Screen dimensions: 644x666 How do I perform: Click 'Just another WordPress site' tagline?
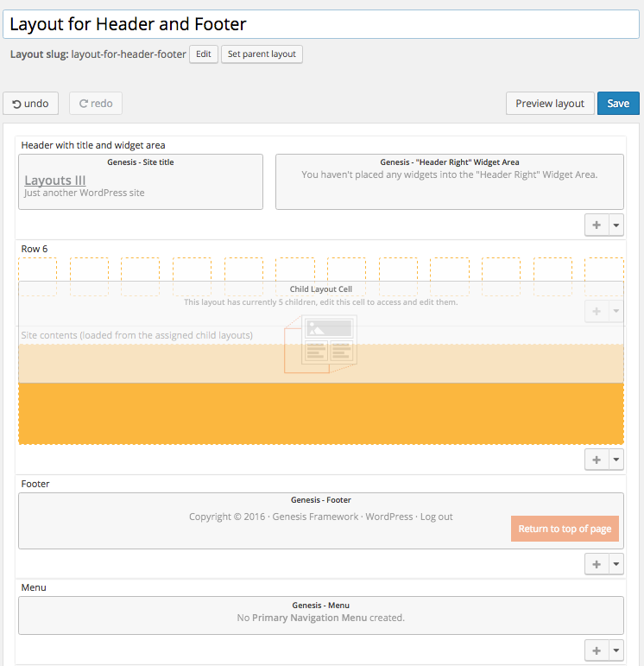(84, 193)
